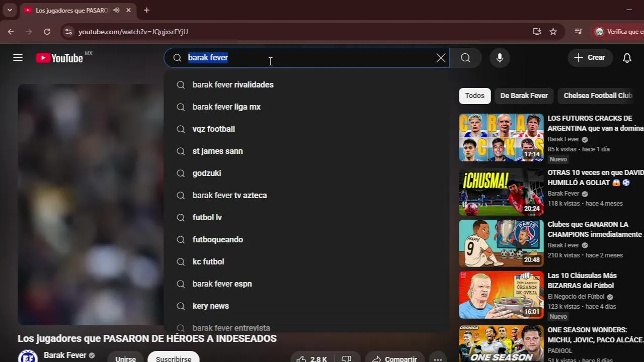Open PADIGOL channel name
The width and height of the screenshot is (644, 362).
[x=560, y=351]
